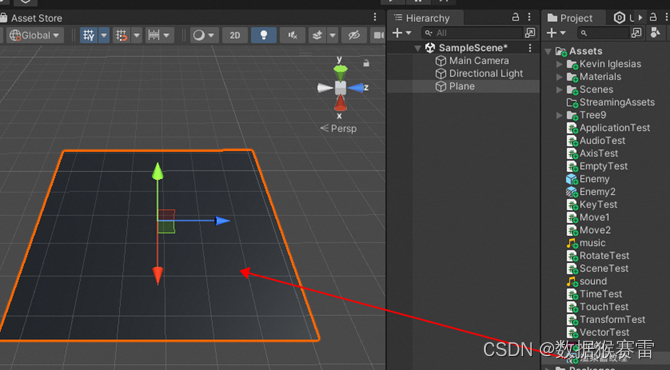Open SampleScene options kebab menu
Screen dimensions: 670x370
[x=530, y=48]
